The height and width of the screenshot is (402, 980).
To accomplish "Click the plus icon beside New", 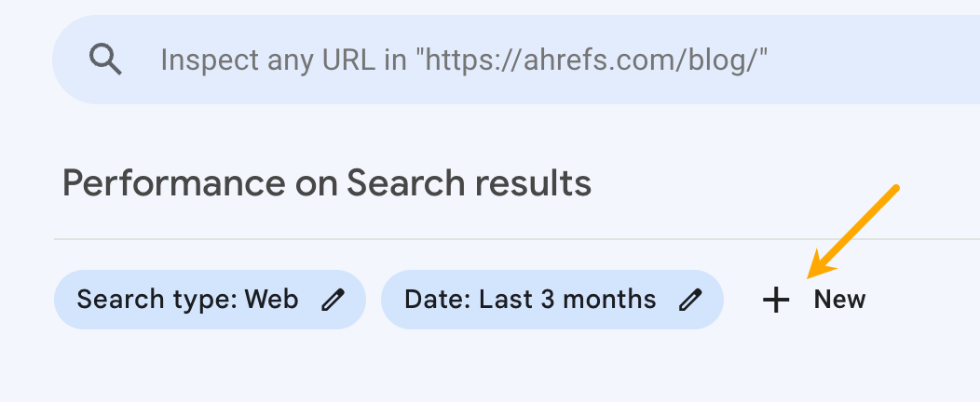I will [x=776, y=301].
